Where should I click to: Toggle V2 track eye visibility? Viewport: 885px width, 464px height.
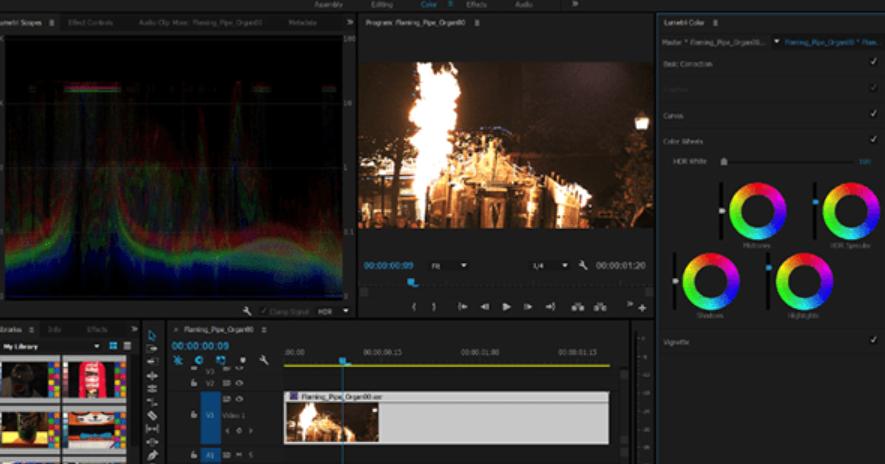tap(239, 383)
